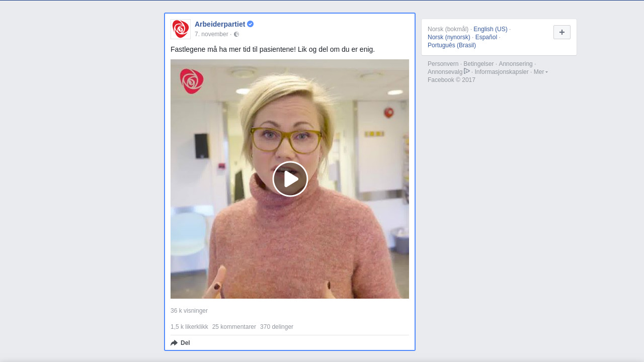Open the Arbeiderpartiet page name link
Screen dimensions: 644x362
coord(220,24)
